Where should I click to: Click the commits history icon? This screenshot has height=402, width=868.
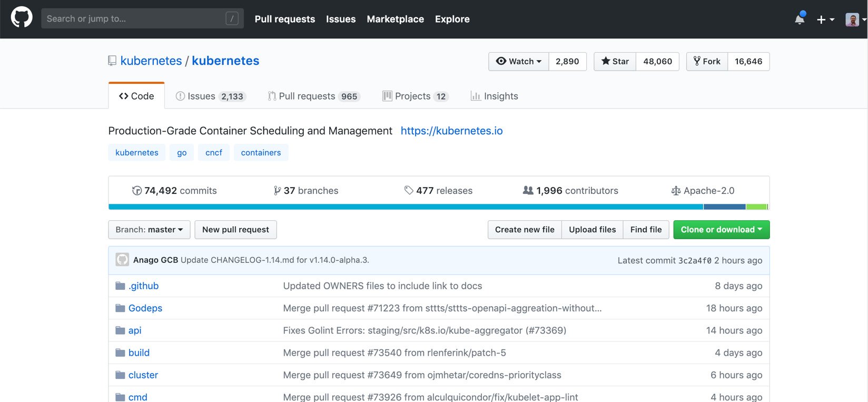[137, 191]
